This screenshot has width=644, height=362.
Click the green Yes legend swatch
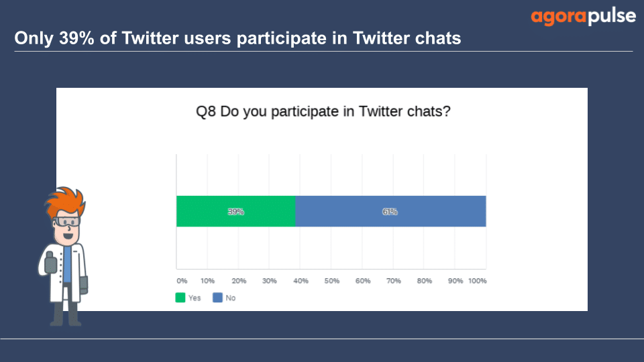[x=180, y=298]
